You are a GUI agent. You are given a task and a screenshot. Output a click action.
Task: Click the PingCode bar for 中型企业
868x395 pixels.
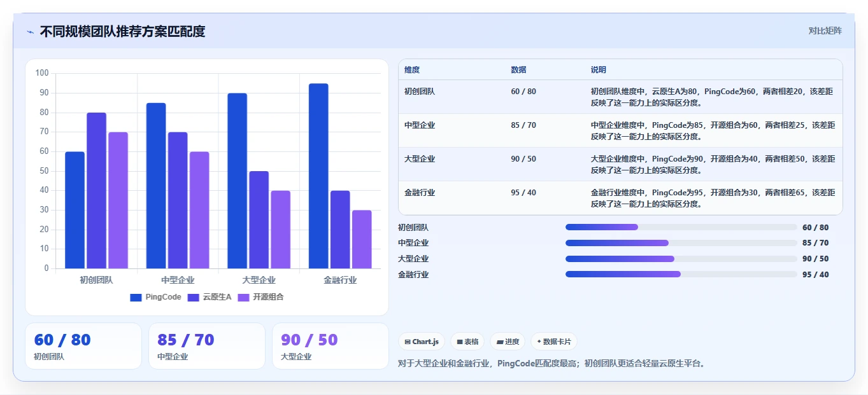click(156, 186)
